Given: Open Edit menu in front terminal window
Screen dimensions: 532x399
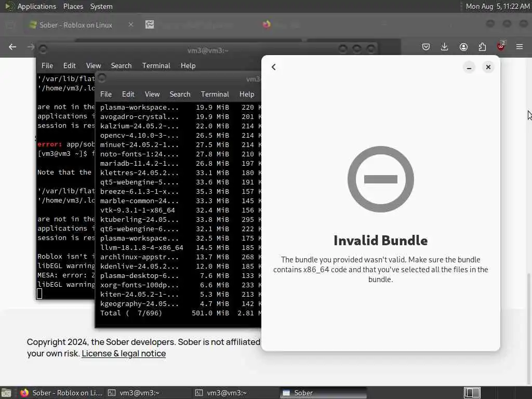Looking at the screenshot, I should (x=128, y=94).
